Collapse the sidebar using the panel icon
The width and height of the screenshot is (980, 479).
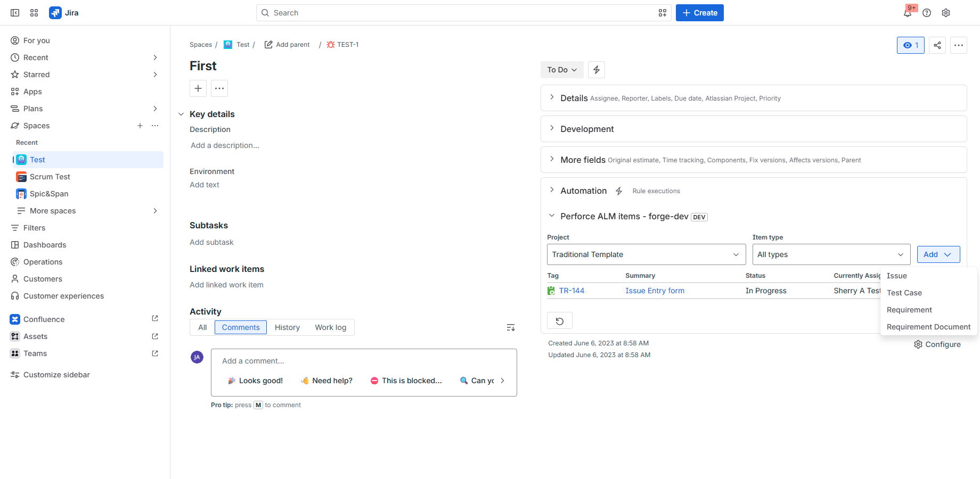coord(15,13)
